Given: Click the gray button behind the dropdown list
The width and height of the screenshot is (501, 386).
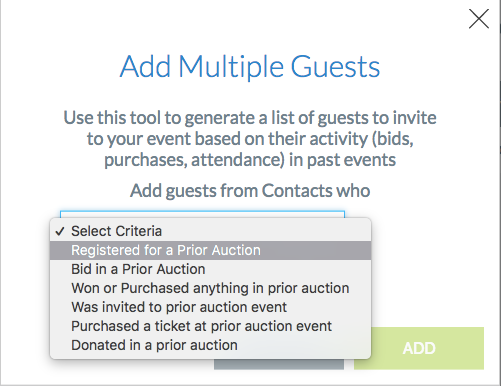Looking at the screenshot, I should pyautogui.click(x=279, y=364).
